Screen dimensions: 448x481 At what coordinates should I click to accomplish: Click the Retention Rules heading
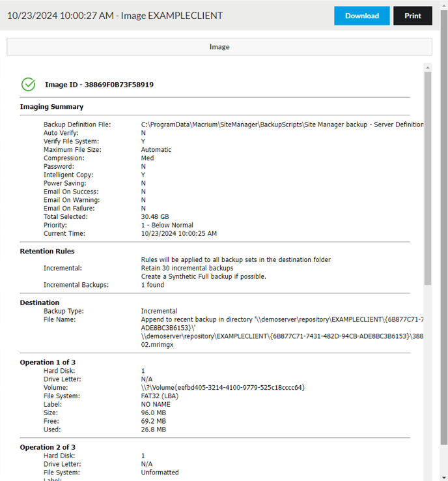(47, 251)
